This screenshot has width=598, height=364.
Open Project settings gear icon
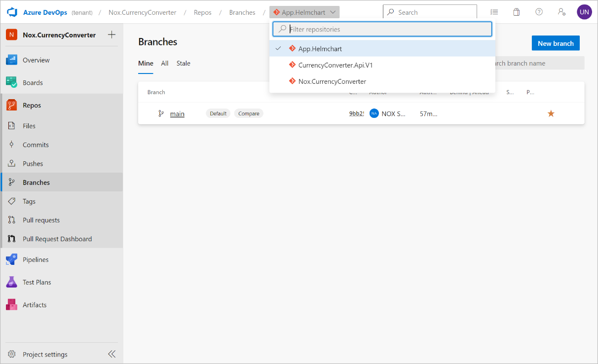click(12, 354)
